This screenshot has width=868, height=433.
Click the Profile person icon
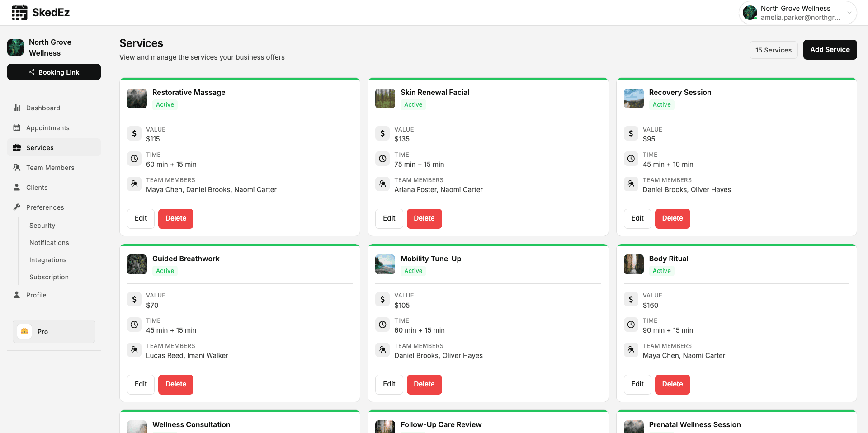17,295
